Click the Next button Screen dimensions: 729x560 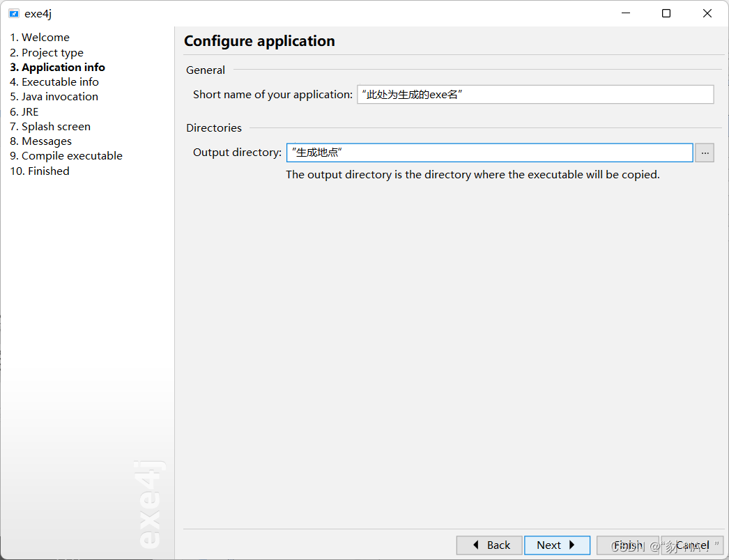[x=557, y=545]
